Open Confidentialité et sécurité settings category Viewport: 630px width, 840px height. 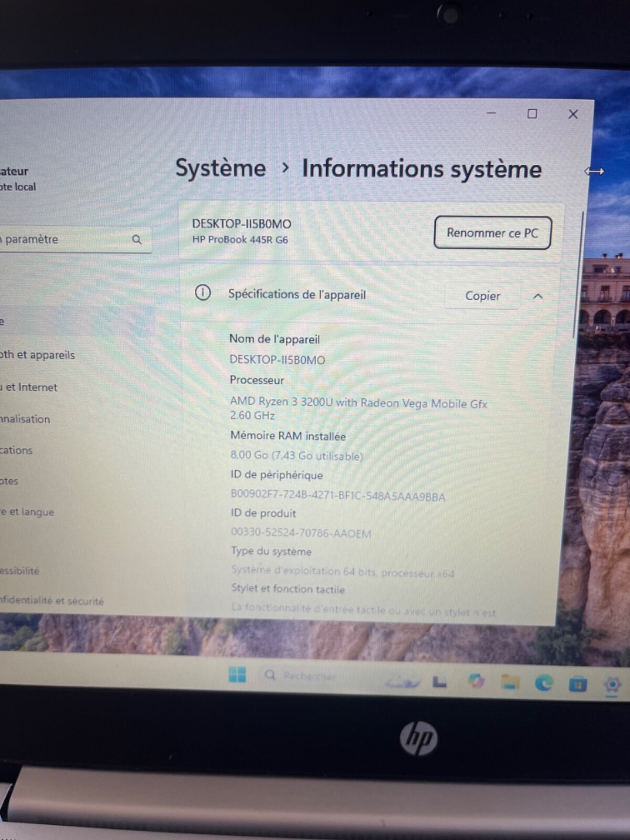[x=52, y=601]
